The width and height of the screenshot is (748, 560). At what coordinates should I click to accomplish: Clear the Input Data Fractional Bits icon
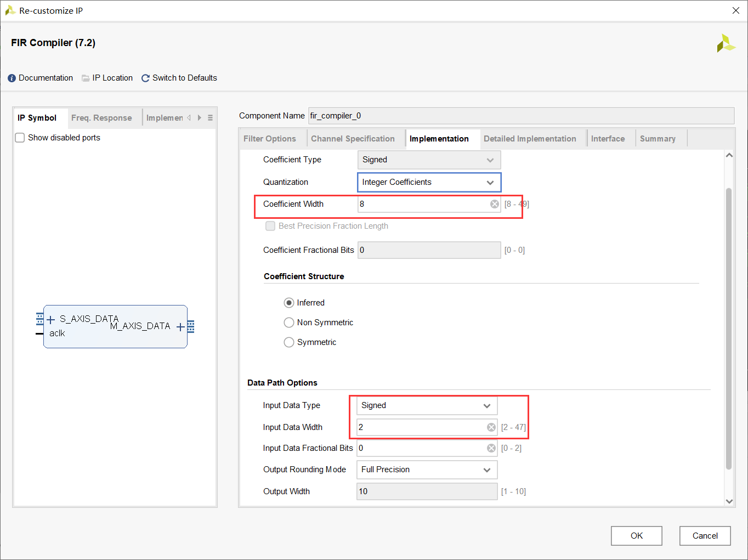pos(491,448)
